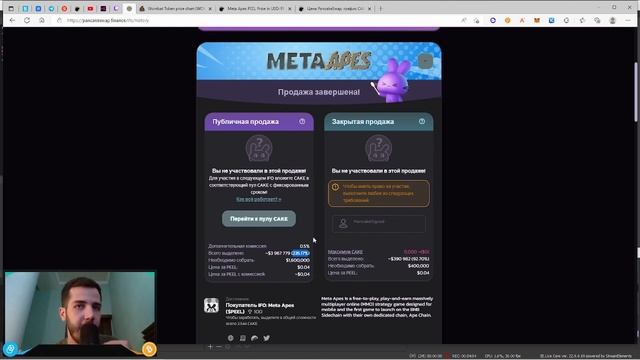
Task: Open the Meta Apes website globe icon
Action: pos(231,338)
